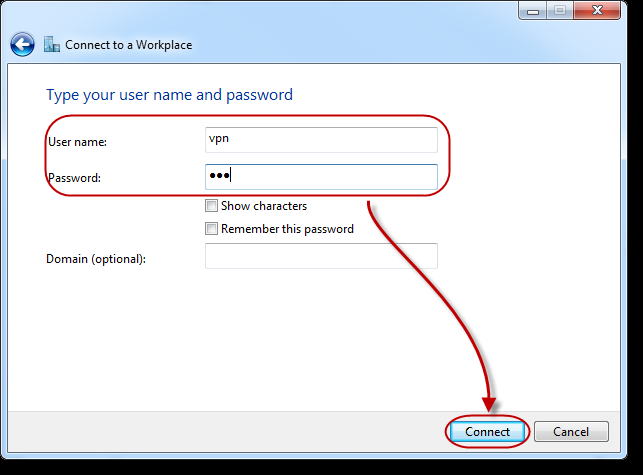The height and width of the screenshot is (475, 643).
Task: Click the Domain (optional): label
Action: point(96,259)
